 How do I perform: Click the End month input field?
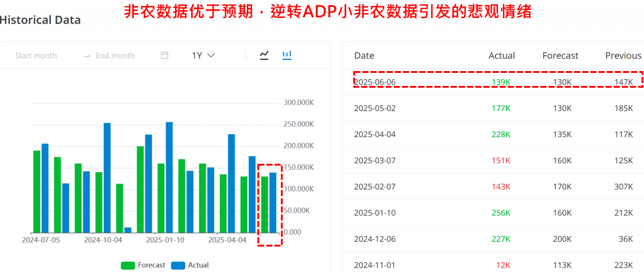114,56
